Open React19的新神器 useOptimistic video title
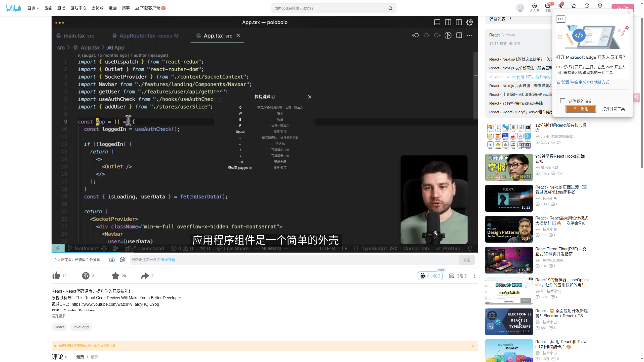644x362 pixels. point(562,282)
